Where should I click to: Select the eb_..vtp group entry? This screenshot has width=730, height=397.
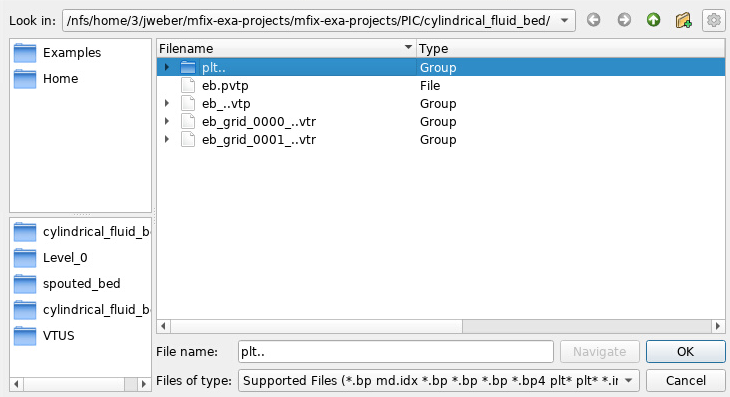[226, 103]
